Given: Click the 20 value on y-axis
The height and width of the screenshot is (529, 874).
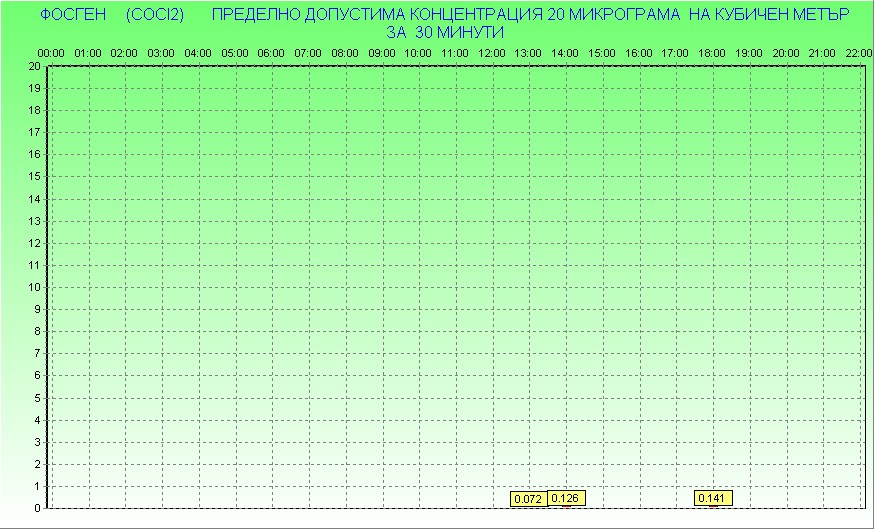Looking at the screenshot, I should click(35, 66).
